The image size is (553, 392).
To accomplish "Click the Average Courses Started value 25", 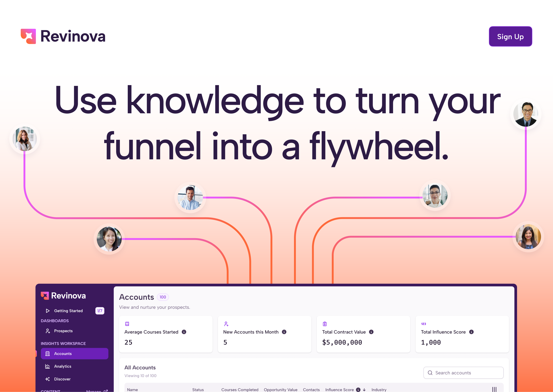I will click(x=128, y=342).
